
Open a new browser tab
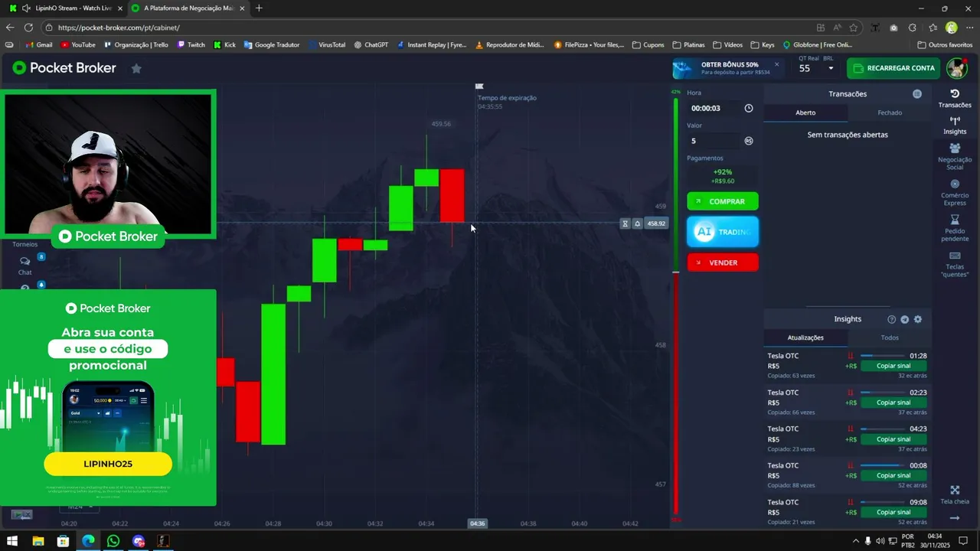259,8
